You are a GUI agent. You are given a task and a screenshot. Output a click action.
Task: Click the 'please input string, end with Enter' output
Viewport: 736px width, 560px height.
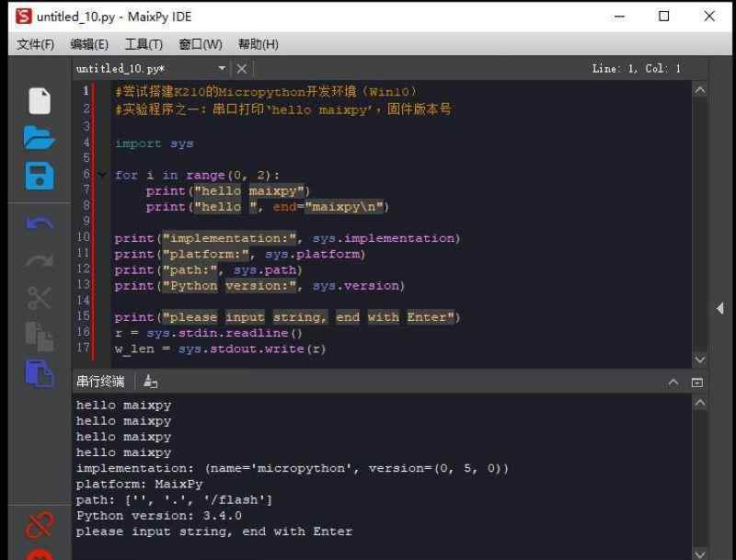tap(214, 531)
